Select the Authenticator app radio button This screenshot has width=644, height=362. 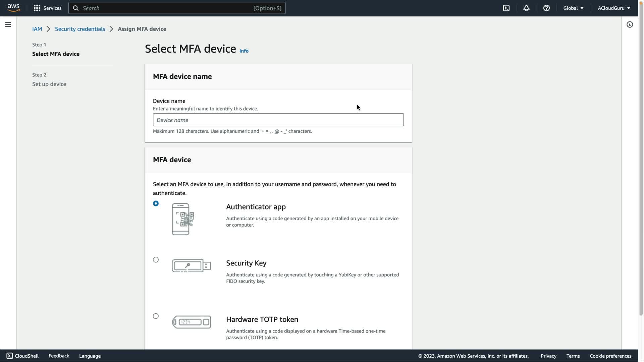tap(156, 203)
